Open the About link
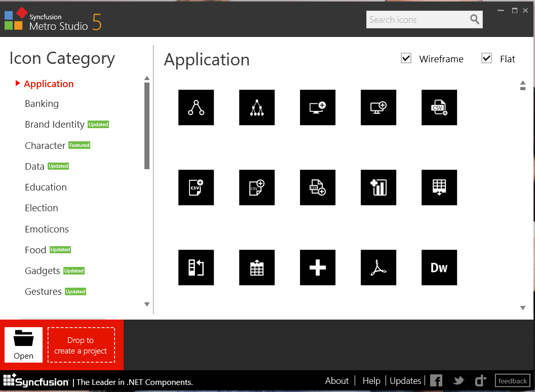535x392 pixels. coord(337,381)
